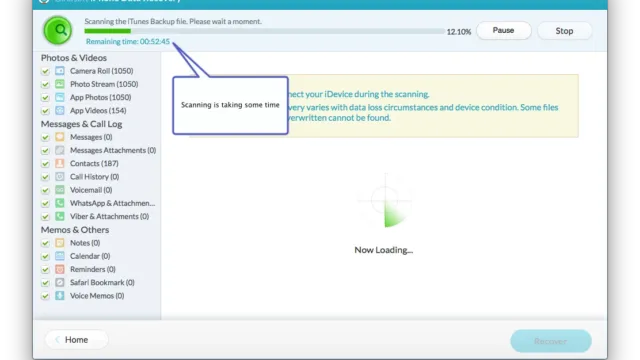
Task: Select the Reminders (0) label
Action: 93,269
